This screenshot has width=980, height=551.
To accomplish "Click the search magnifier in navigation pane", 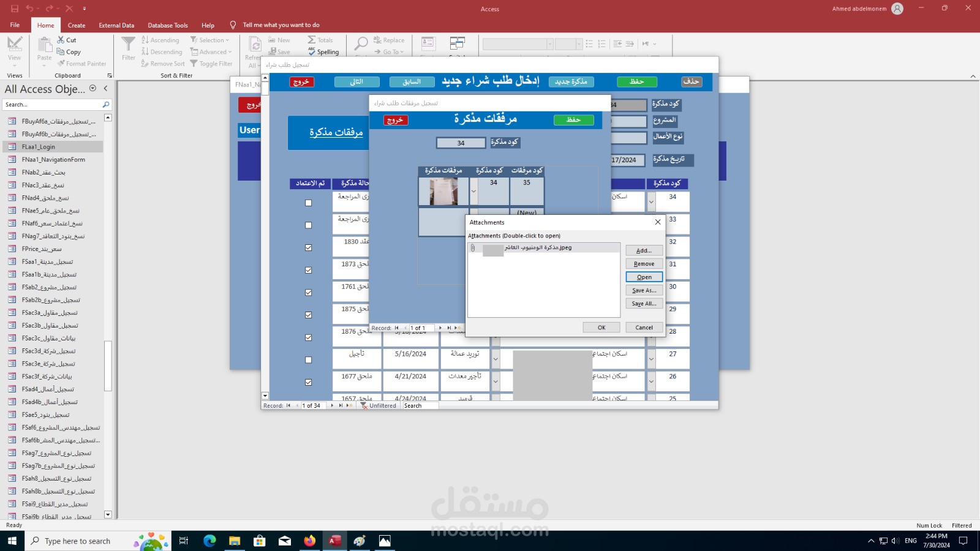I will click(x=106, y=105).
